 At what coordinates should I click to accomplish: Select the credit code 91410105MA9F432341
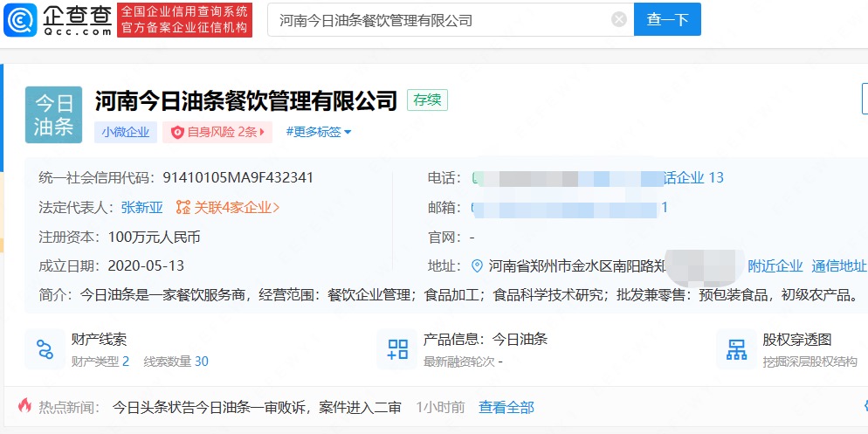coord(238,177)
